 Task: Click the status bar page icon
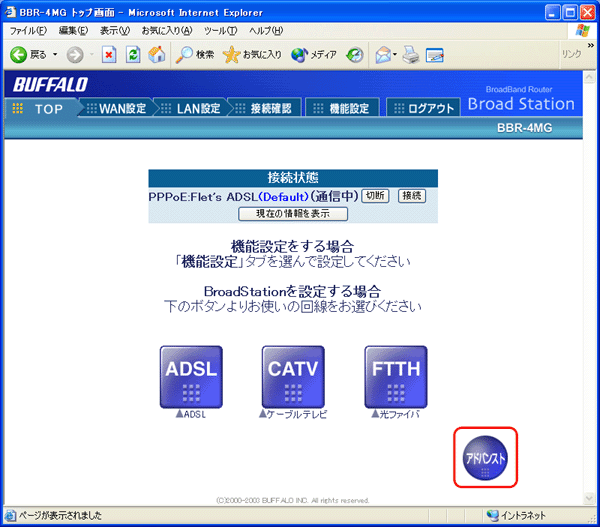pyautogui.click(x=10, y=516)
